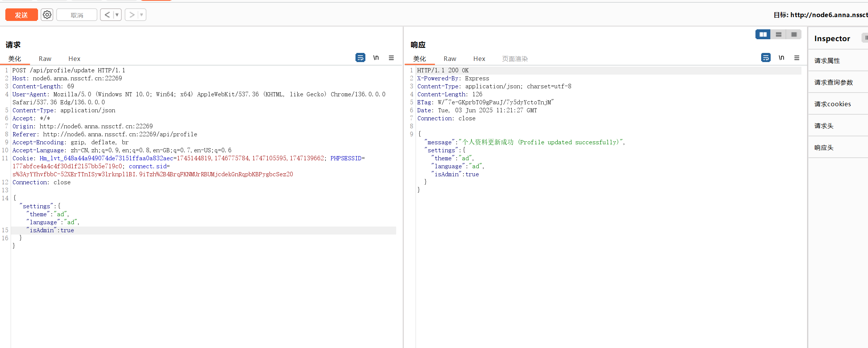Toggle \n non-printable characters in request panel

click(x=376, y=57)
